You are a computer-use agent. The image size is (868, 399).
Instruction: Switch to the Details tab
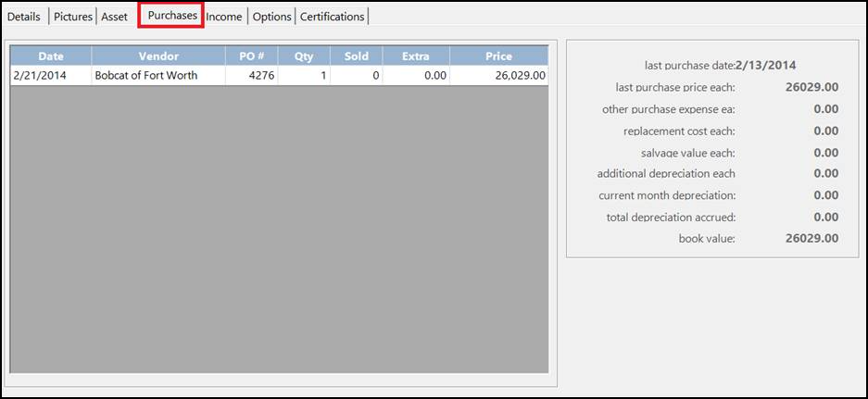(24, 17)
